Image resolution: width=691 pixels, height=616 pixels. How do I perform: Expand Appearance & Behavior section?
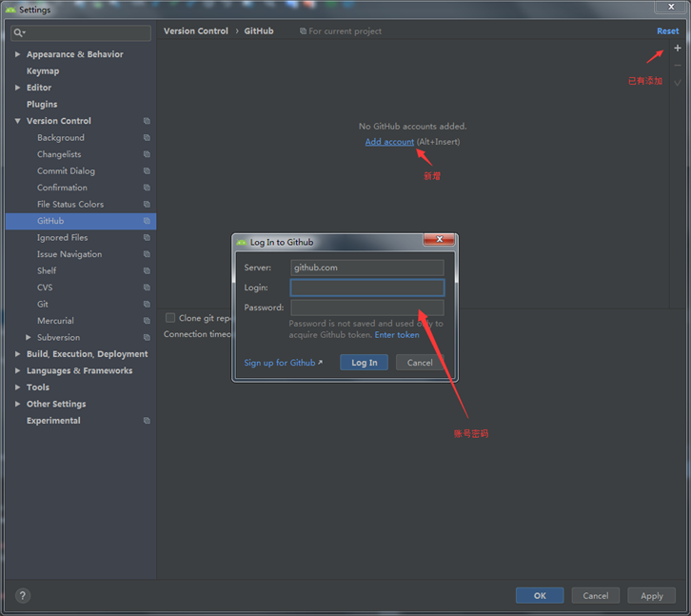18,54
